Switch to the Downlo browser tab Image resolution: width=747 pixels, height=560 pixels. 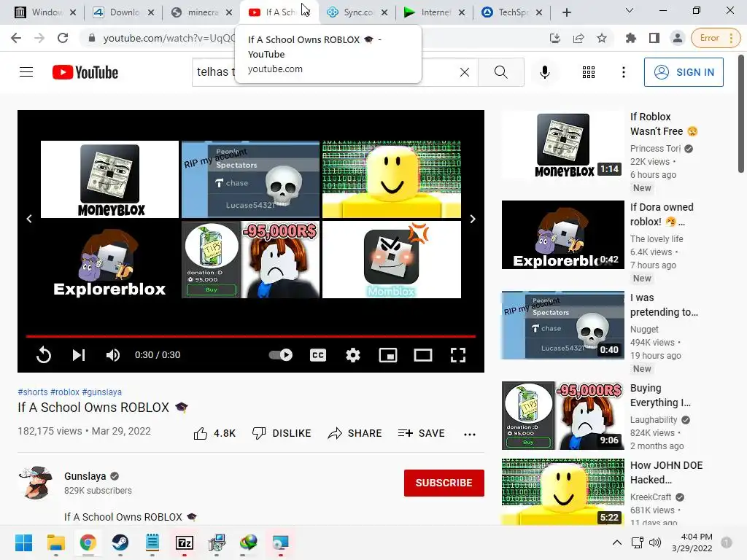click(x=124, y=12)
